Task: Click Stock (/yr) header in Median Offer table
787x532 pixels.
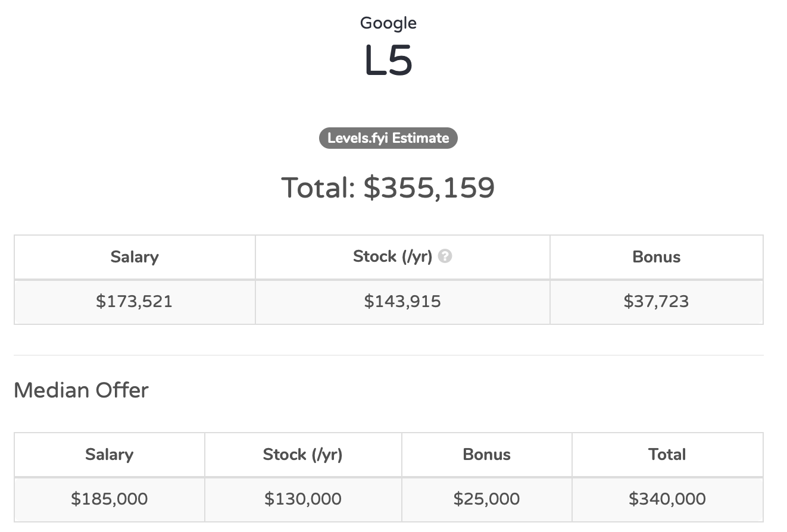Action: click(x=302, y=455)
